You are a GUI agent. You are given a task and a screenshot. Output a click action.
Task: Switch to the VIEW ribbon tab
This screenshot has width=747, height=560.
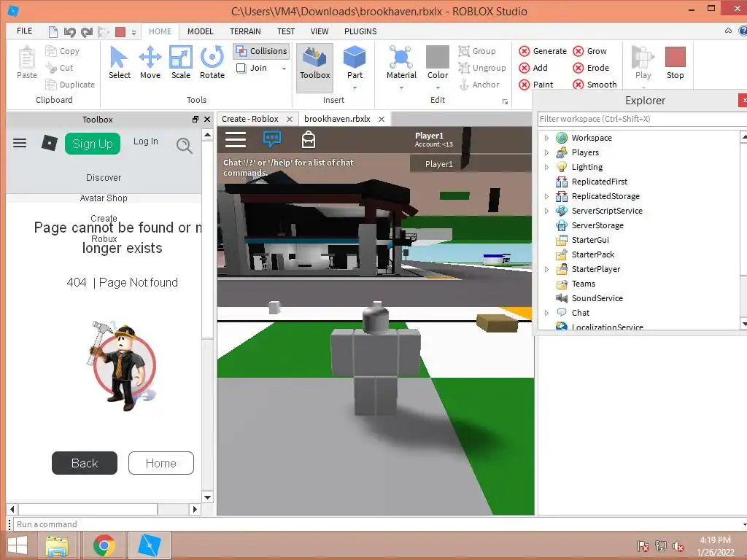[320, 31]
